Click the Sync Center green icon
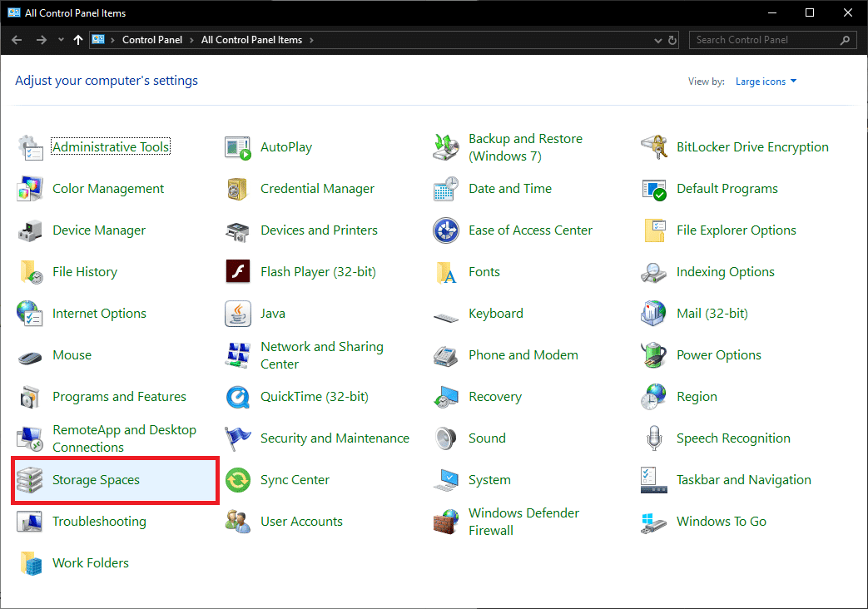 238,480
